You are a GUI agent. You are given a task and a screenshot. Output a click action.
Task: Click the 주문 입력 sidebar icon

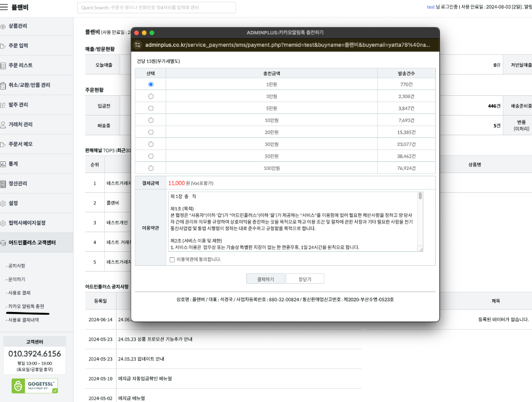pyautogui.click(x=3, y=46)
